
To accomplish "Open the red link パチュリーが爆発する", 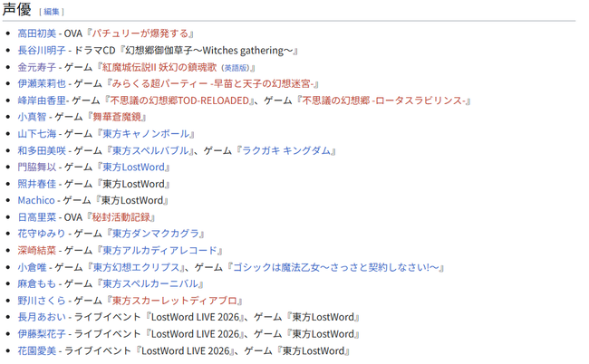I will coord(140,34).
